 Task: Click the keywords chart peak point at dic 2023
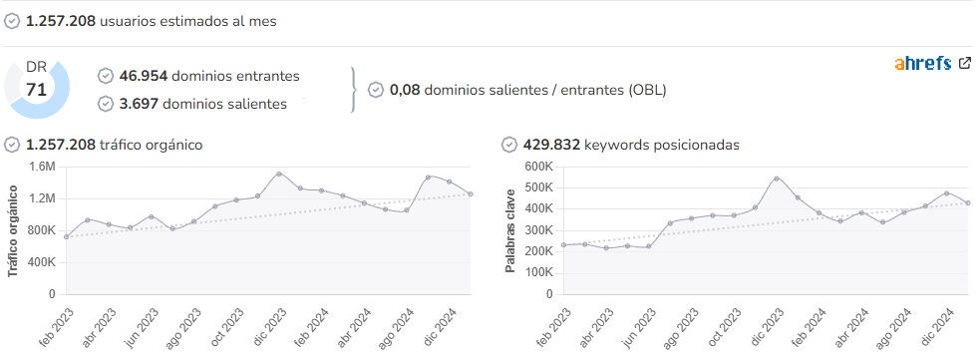point(777,179)
